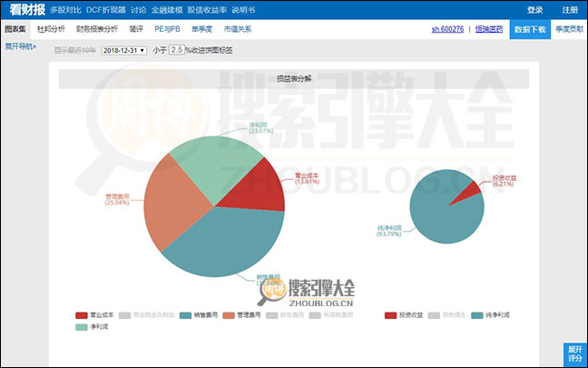Open the 财务报表分析 tab
588x368 pixels.
coord(97,29)
